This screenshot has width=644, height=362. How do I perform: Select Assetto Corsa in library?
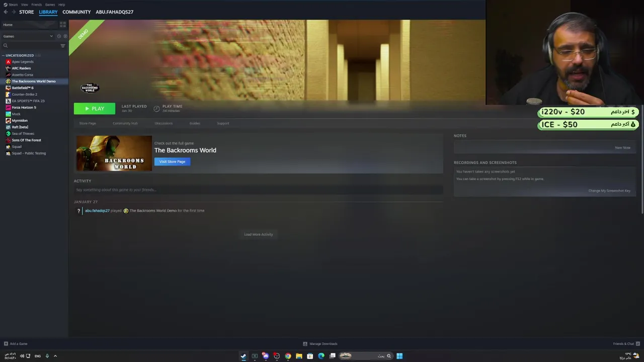pos(22,75)
